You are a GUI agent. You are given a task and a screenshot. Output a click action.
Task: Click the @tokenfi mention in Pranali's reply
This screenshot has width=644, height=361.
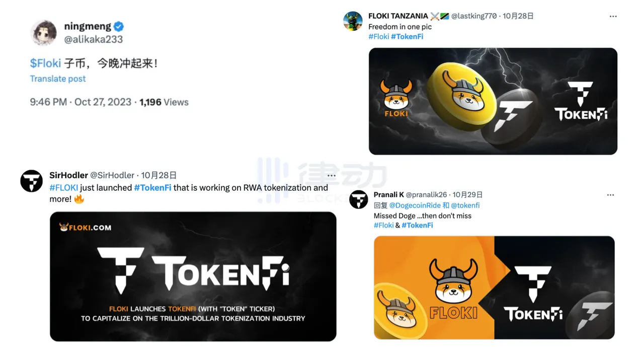[x=465, y=205]
